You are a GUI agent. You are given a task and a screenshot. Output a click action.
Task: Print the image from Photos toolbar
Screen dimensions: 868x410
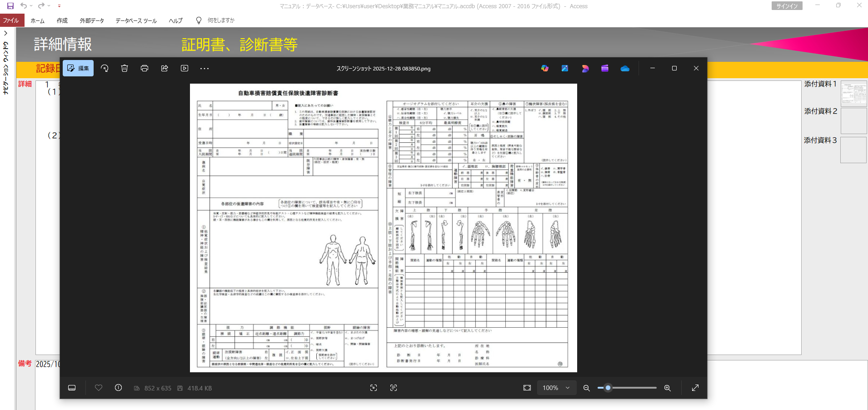[145, 68]
